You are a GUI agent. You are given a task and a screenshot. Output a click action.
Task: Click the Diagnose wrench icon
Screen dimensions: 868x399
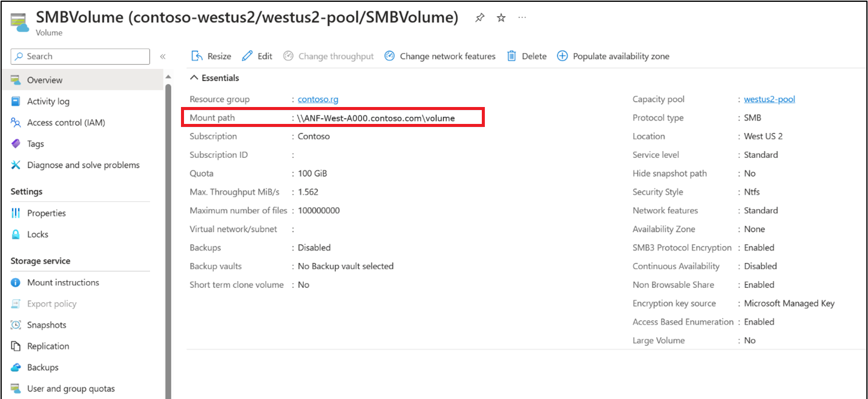[16, 165]
